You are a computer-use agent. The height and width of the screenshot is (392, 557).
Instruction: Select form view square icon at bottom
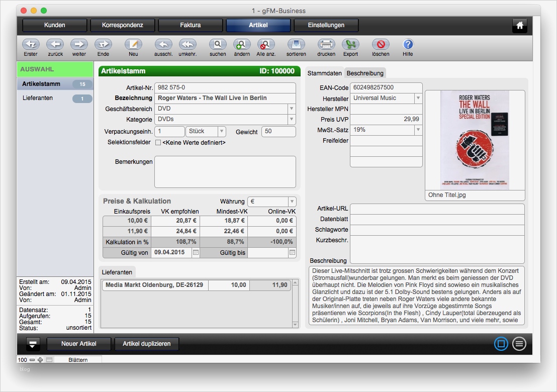point(501,344)
